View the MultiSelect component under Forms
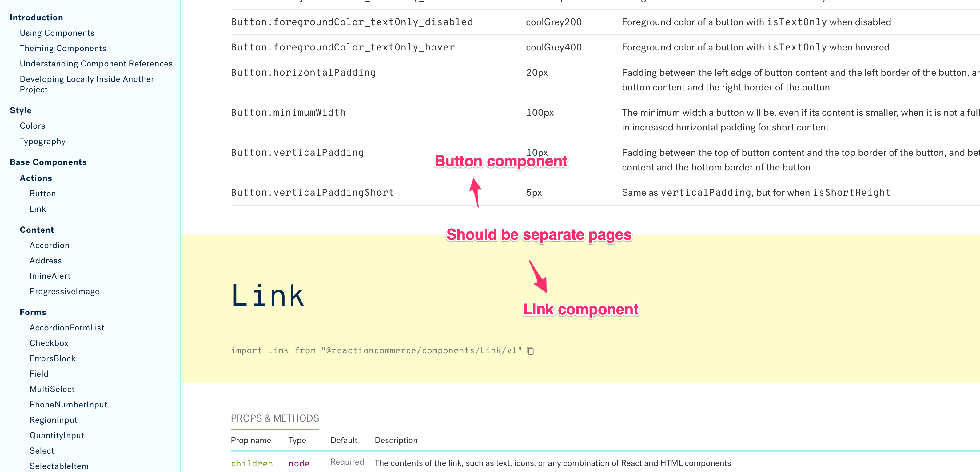 (x=52, y=389)
